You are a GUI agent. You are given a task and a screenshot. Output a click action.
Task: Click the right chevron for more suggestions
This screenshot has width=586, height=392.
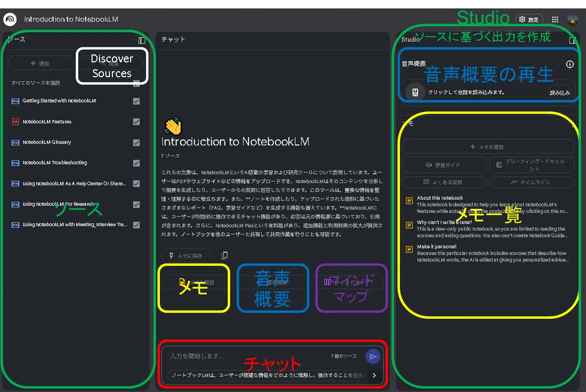[x=374, y=375]
